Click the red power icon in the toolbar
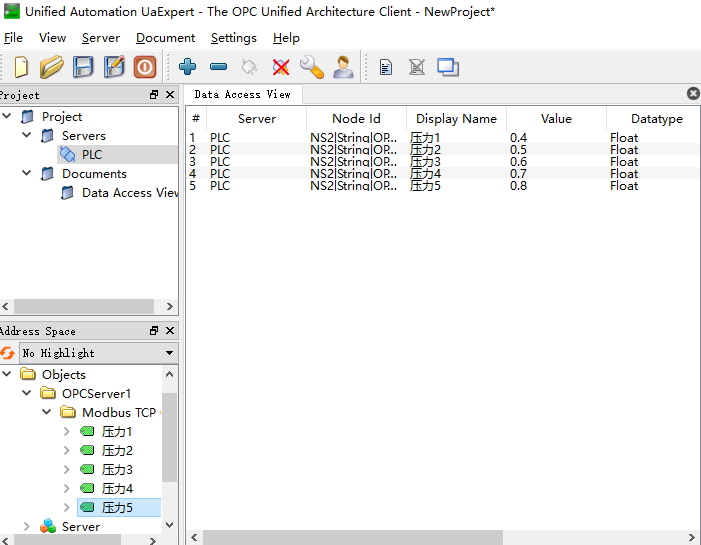This screenshot has height=545, width=701. click(x=146, y=67)
